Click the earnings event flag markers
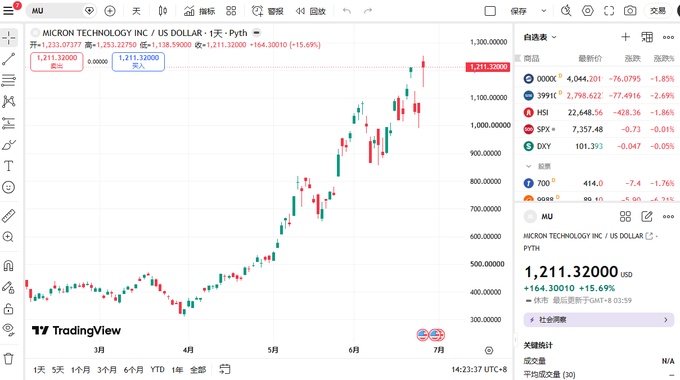This screenshot has width=680, height=380. [x=431, y=335]
